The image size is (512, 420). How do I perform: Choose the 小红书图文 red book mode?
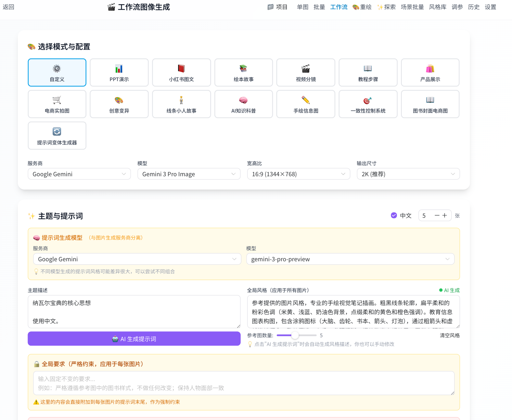pyautogui.click(x=181, y=73)
